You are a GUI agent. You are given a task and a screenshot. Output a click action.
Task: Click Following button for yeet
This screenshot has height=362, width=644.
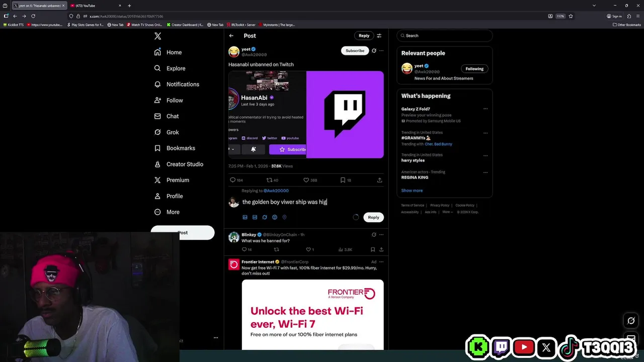474,69
